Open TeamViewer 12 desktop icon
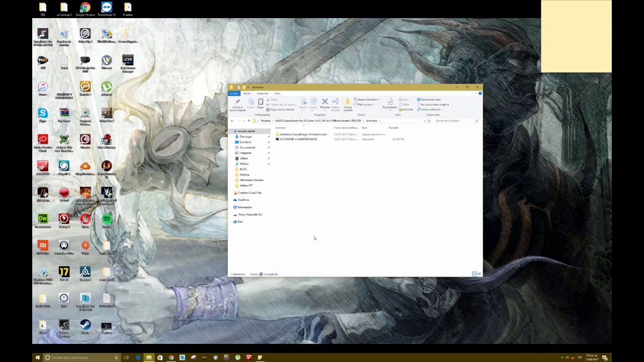 (106, 9)
